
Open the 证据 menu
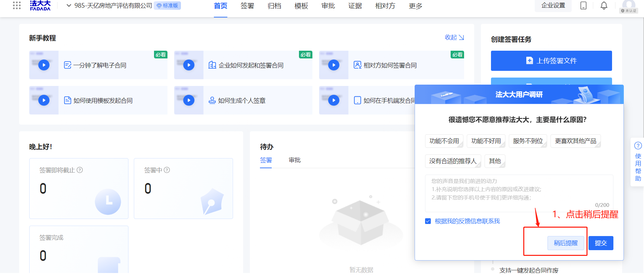coord(355,6)
